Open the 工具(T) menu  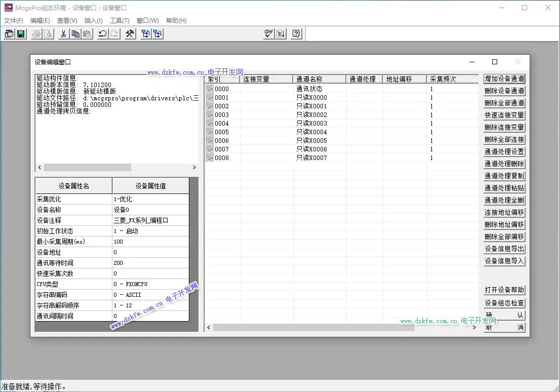pyautogui.click(x=119, y=21)
